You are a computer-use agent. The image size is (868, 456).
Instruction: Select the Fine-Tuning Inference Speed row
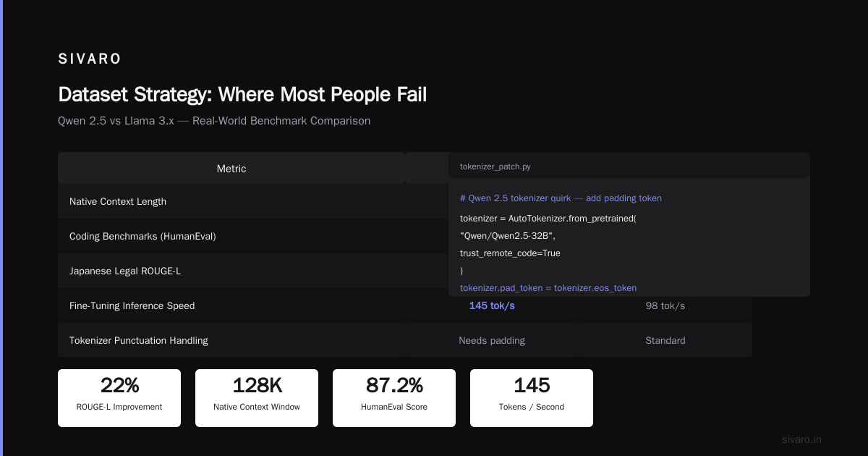405,305
